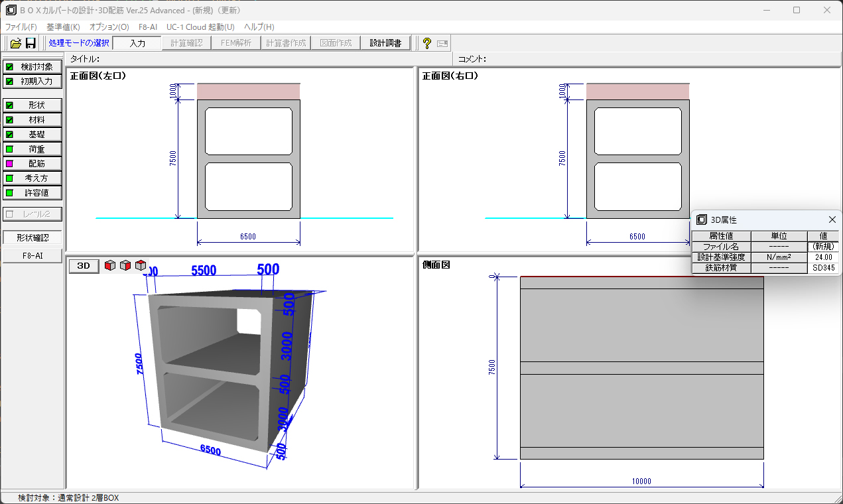Open the 形状 input button
The image size is (843, 504).
[32, 105]
